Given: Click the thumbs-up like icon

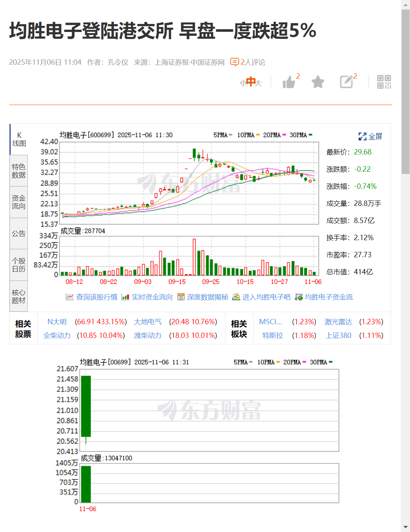Looking at the screenshot, I should click(x=289, y=82).
